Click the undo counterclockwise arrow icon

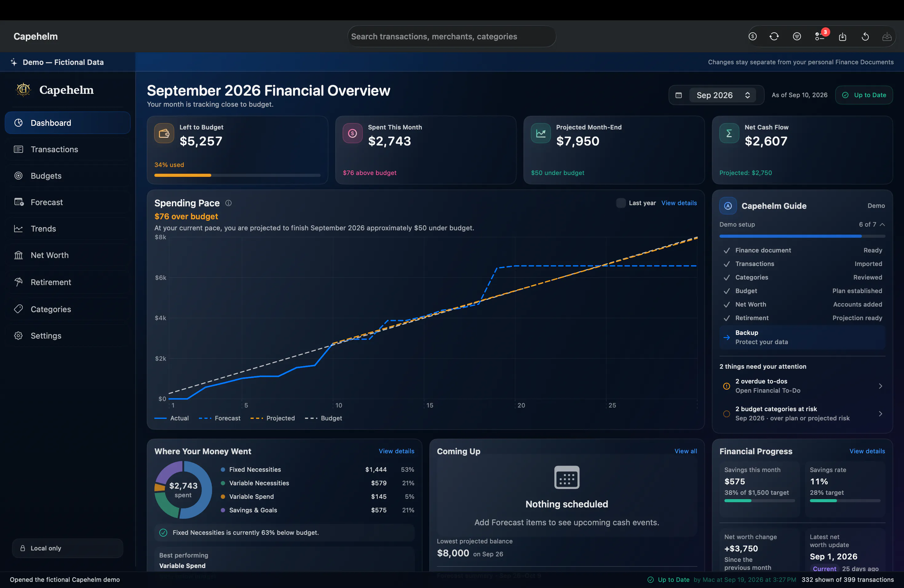[865, 37]
